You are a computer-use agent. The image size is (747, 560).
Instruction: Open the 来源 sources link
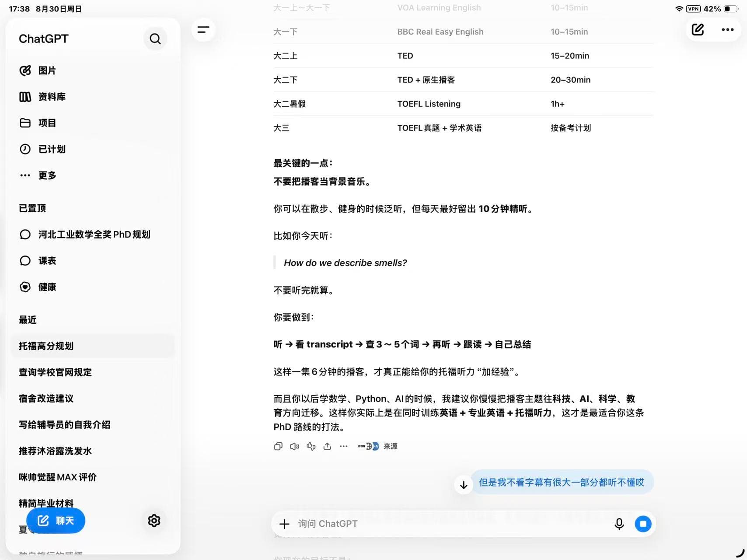[390, 446]
